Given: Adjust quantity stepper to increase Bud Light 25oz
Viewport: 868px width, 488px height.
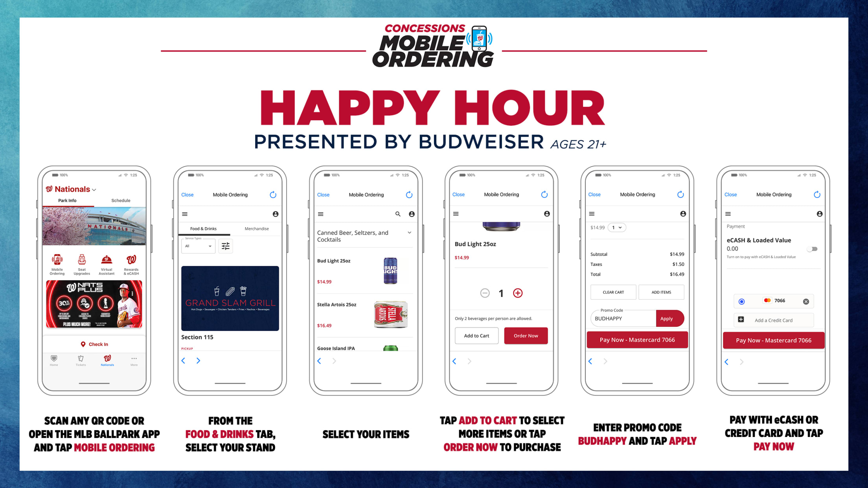Looking at the screenshot, I should point(517,292).
